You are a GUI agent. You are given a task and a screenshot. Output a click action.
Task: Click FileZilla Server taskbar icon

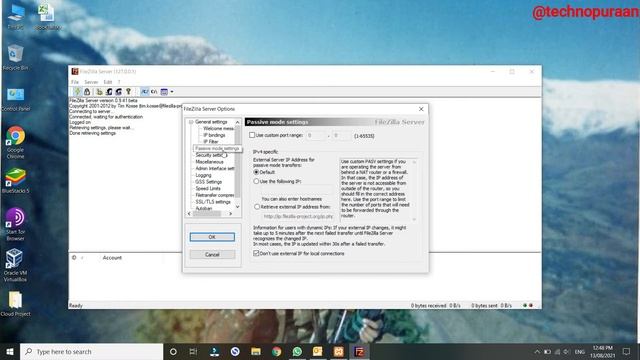click(x=359, y=351)
